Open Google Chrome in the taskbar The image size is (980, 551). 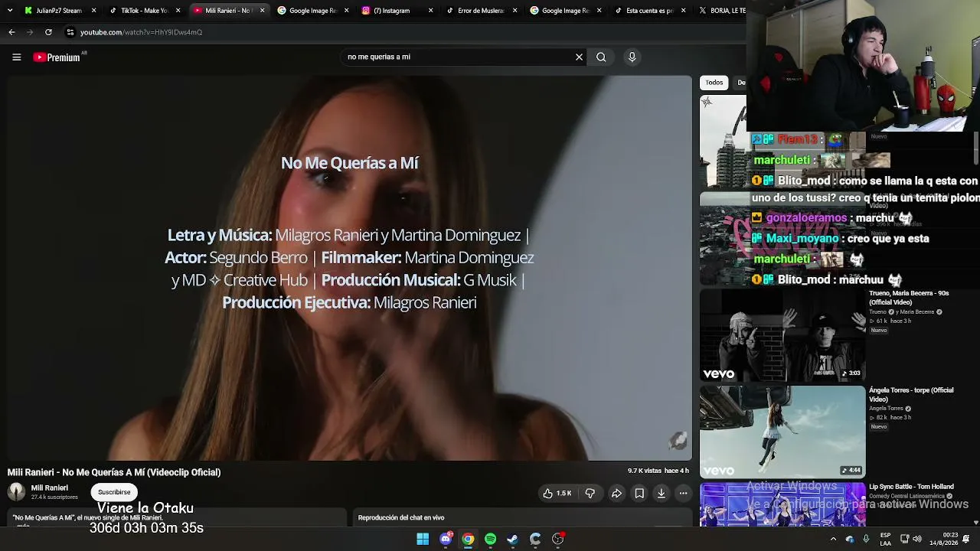click(468, 539)
